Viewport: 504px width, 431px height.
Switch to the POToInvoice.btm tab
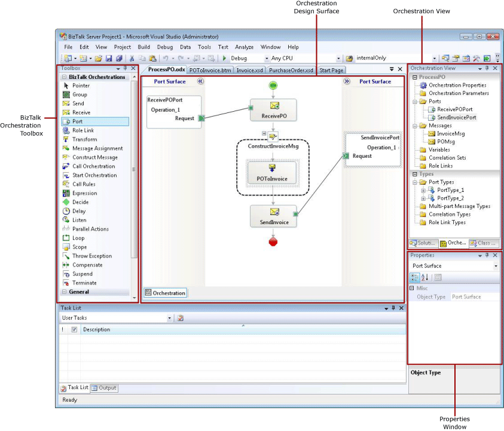[210, 70]
